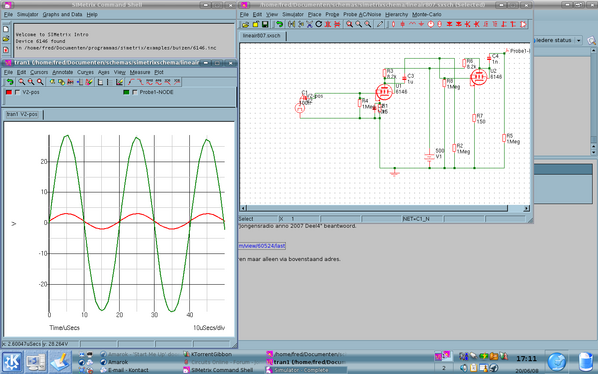Image resolution: width=598 pixels, height=374 pixels.
Task: Open Monte-Carlo menu
Action: 427,14
